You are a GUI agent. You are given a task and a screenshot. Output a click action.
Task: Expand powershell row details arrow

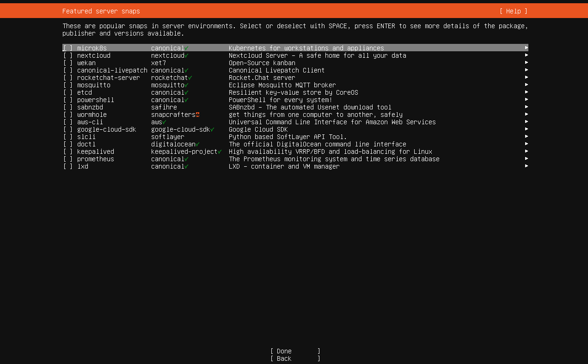coord(526,99)
